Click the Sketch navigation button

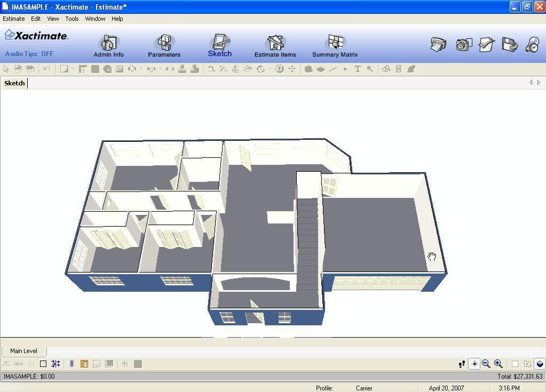pyautogui.click(x=219, y=46)
